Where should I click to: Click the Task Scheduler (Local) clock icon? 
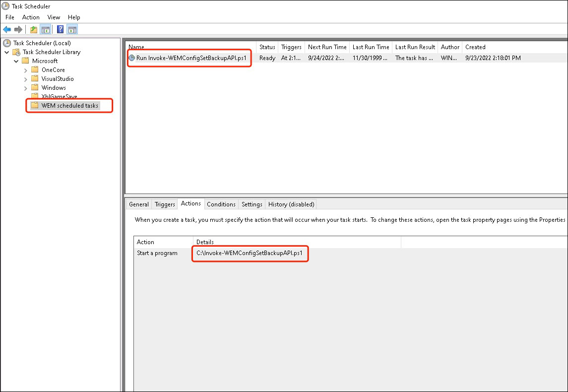point(7,43)
